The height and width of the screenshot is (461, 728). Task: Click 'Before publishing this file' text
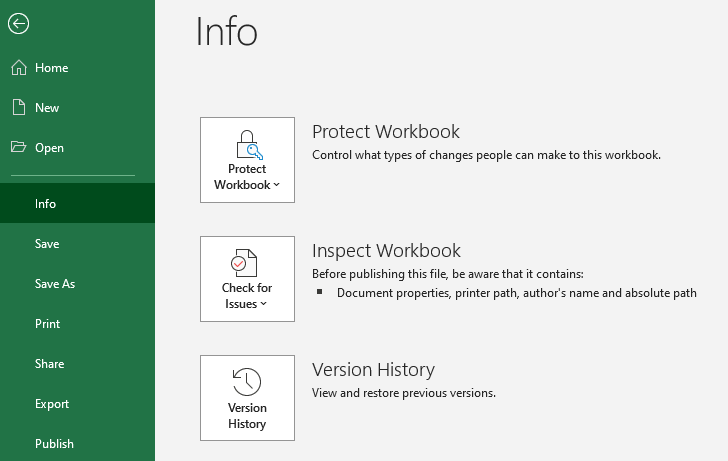[x=448, y=274]
